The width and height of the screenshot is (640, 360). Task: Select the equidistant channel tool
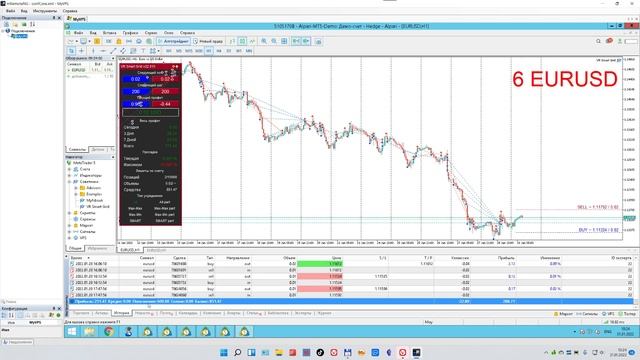click(x=123, y=51)
